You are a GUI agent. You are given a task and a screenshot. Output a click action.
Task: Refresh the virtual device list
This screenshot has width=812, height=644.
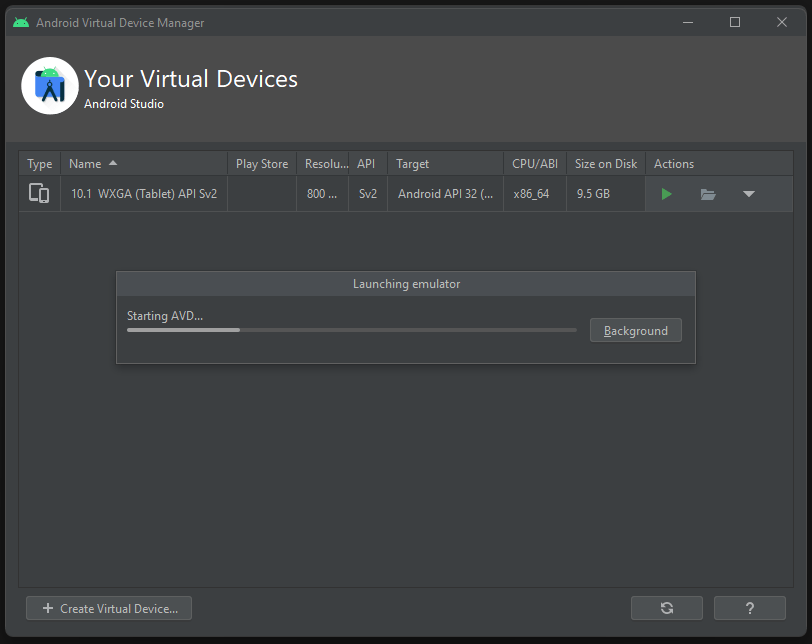(x=667, y=608)
